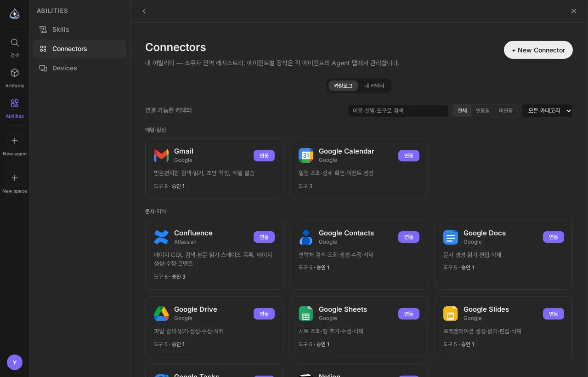Click the app logo icon at top-left
588x377 pixels.
[15, 14]
